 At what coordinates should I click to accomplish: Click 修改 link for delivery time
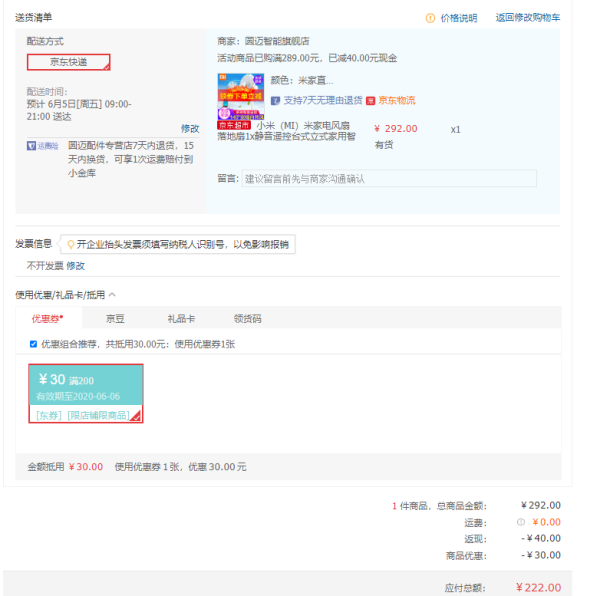pos(190,129)
